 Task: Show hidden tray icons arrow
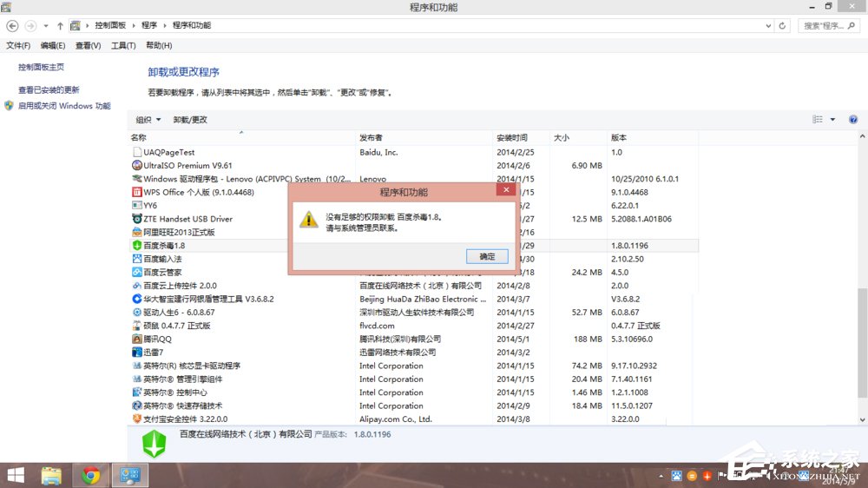tap(661, 476)
